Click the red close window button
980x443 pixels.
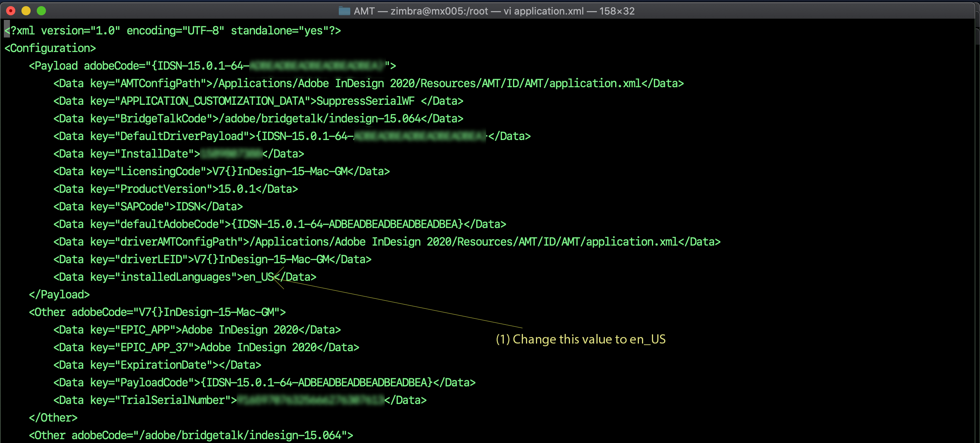[x=11, y=11]
